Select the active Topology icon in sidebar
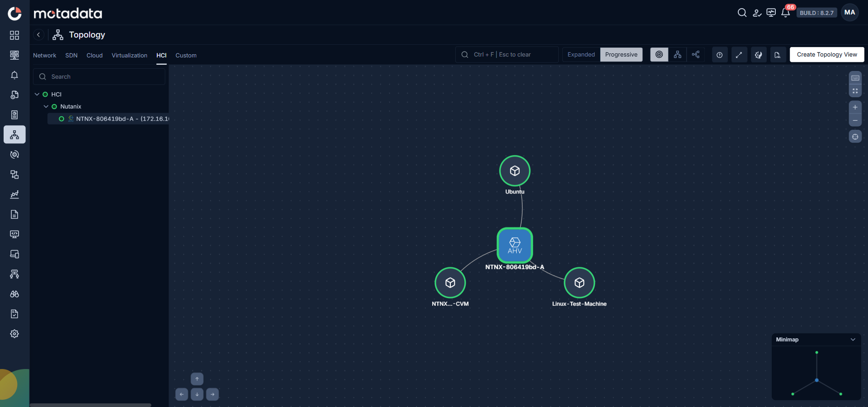The width and height of the screenshot is (868, 407). (14, 135)
